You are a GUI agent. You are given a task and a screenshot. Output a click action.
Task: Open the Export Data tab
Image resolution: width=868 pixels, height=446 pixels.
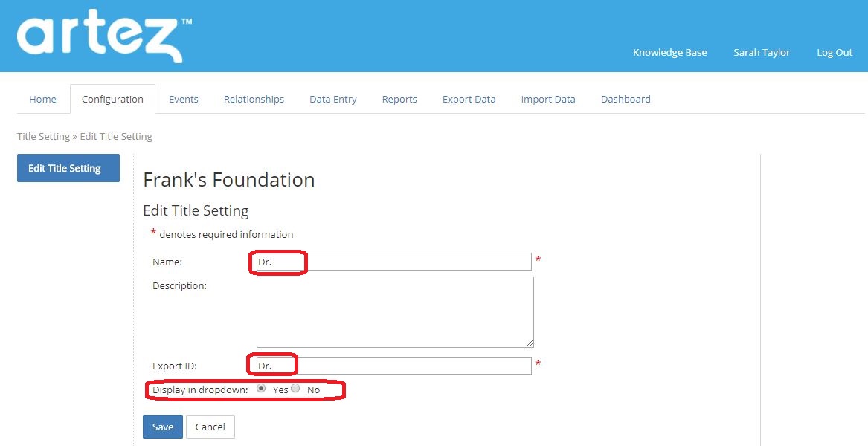(x=469, y=99)
